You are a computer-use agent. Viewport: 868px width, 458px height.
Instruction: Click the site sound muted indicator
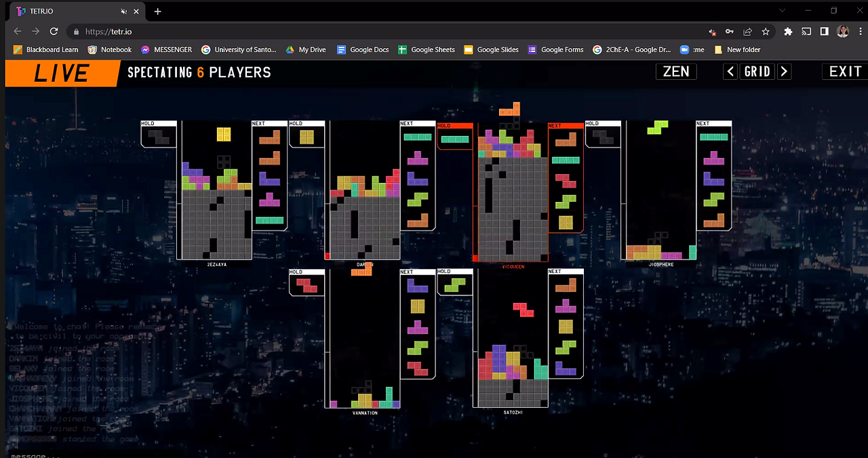point(711,32)
